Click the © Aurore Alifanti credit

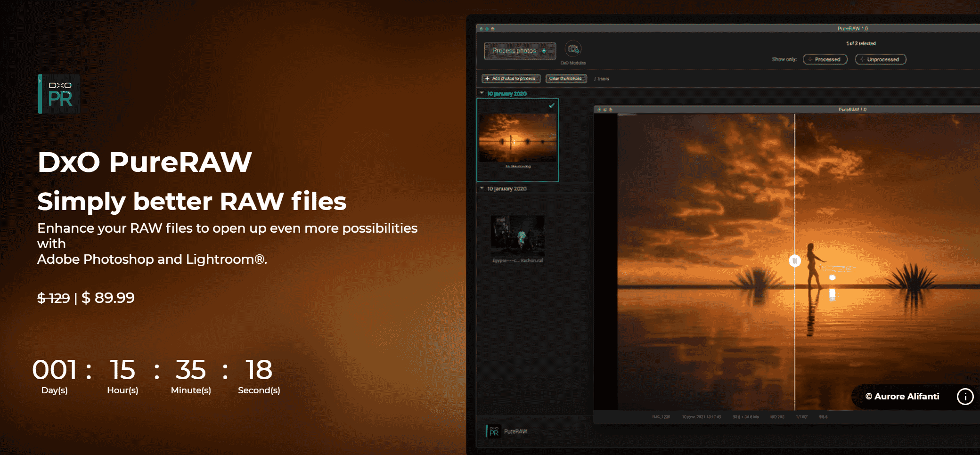[902, 397]
